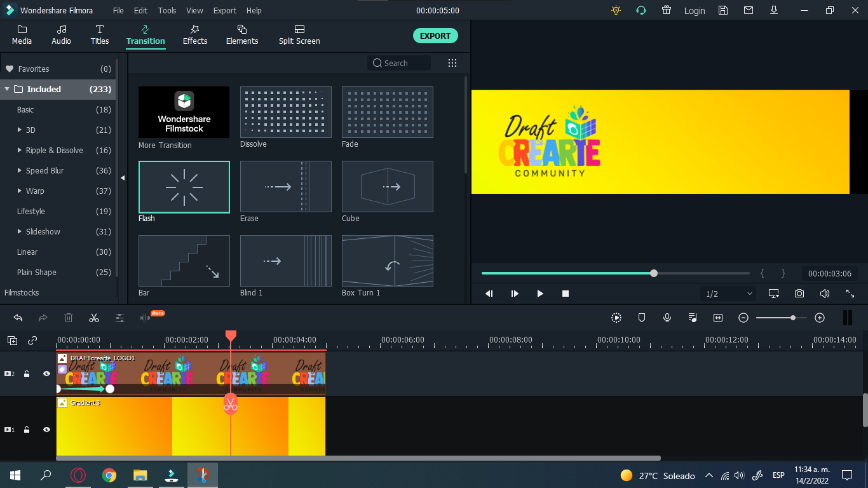Image resolution: width=868 pixels, height=488 pixels.
Task: Expand the 3D category
Action: (20, 130)
